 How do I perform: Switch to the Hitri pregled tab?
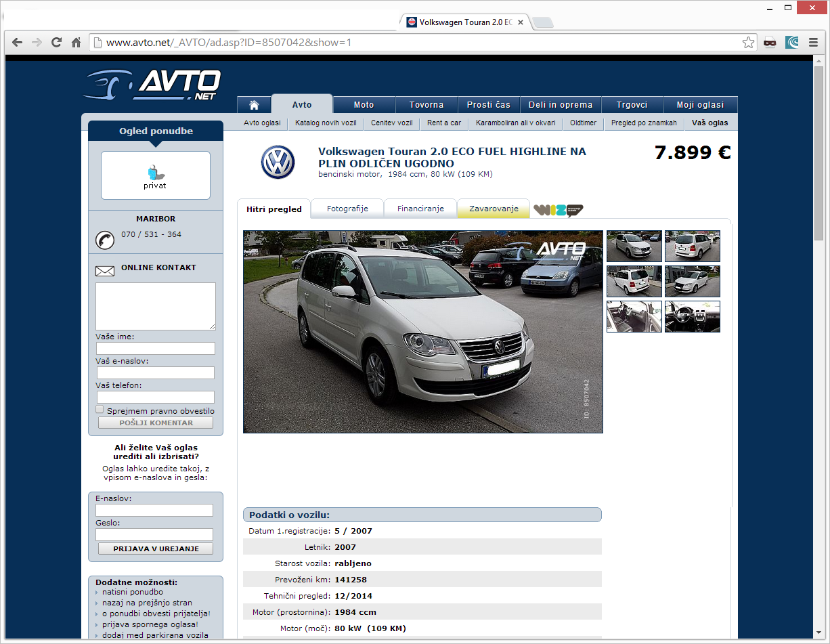click(274, 209)
